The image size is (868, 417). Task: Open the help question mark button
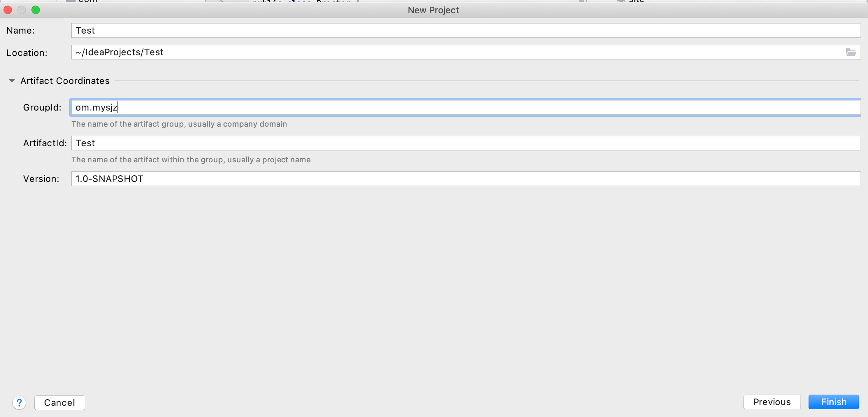coord(19,403)
